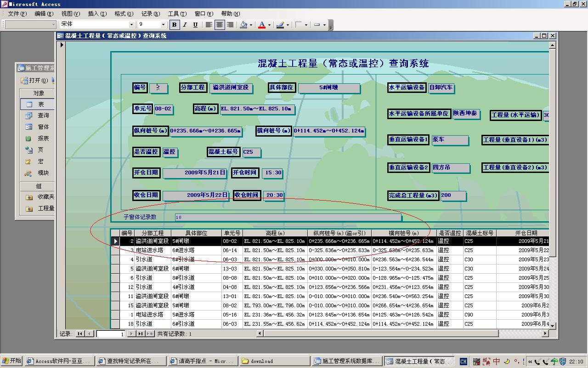Open border width dropdown arrow

[306, 25]
